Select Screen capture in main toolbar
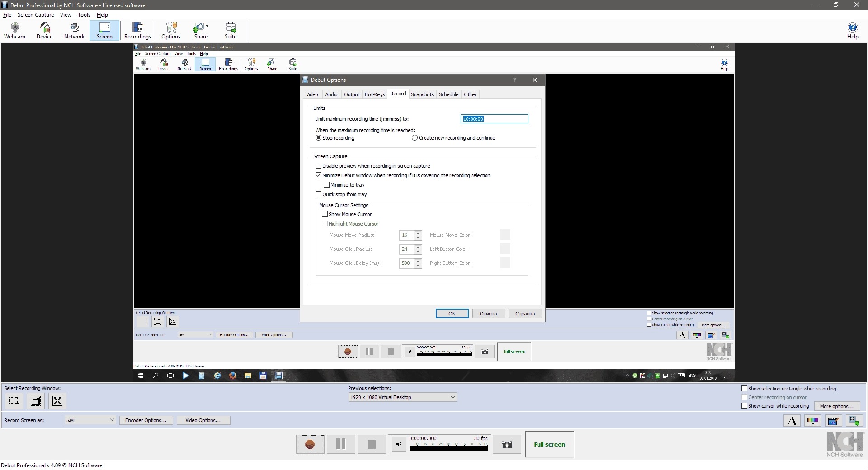 [104, 31]
